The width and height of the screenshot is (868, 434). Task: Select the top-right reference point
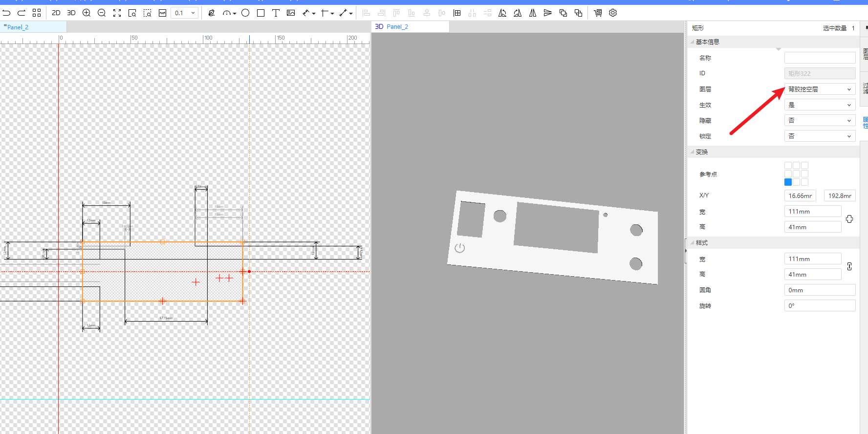pyautogui.click(x=804, y=166)
